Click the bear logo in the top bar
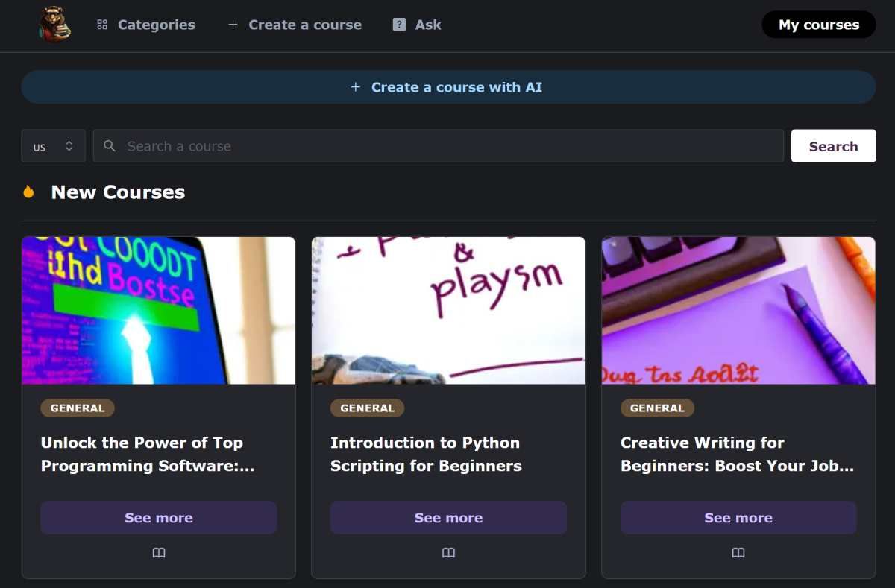895x588 pixels. click(54, 25)
